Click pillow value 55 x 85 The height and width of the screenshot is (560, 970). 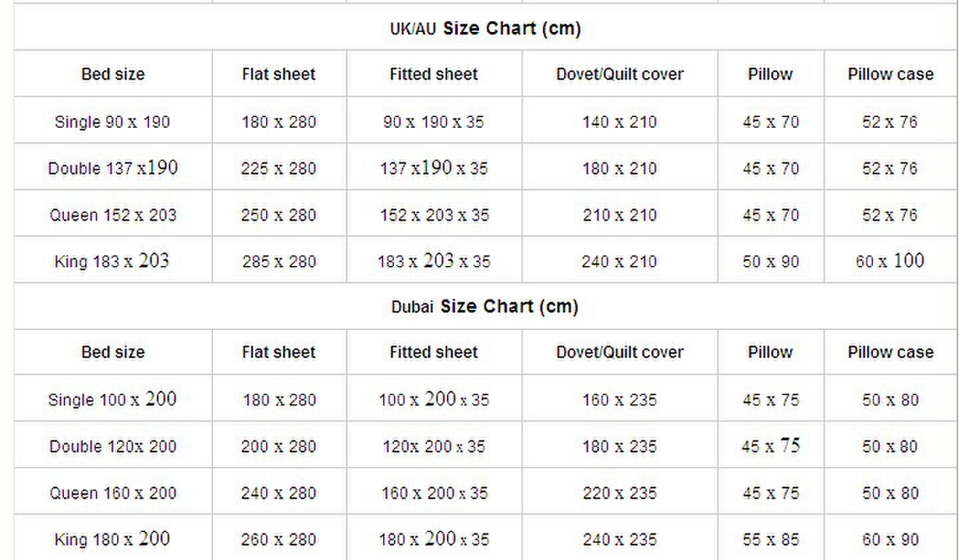point(770,539)
